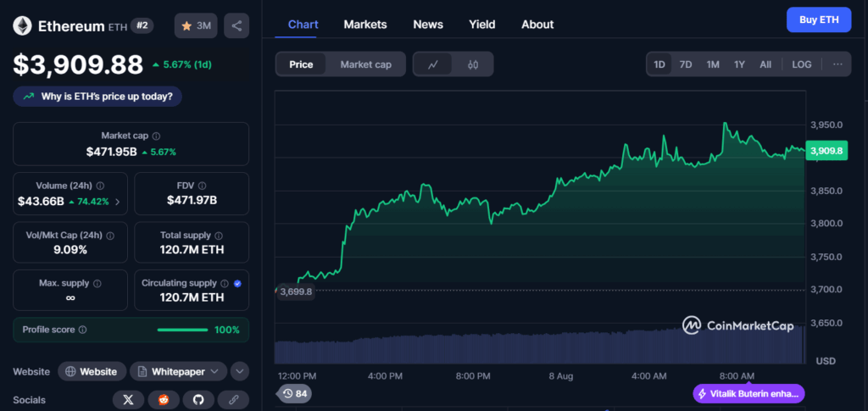Screen dimensions: 868x411
Task: Click Circulating supply info icon
Action: pyautogui.click(x=224, y=283)
